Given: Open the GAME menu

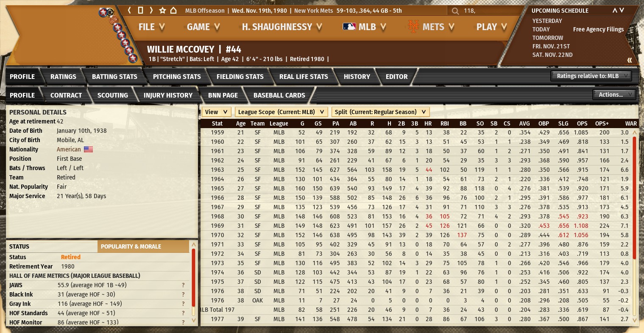Looking at the screenshot, I should click(x=203, y=27).
